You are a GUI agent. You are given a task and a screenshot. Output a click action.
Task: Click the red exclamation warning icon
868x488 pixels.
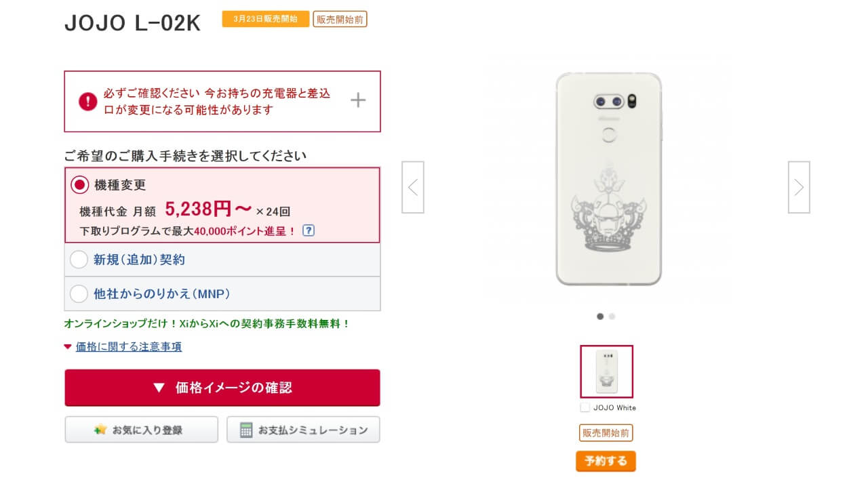click(x=88, y=102)
